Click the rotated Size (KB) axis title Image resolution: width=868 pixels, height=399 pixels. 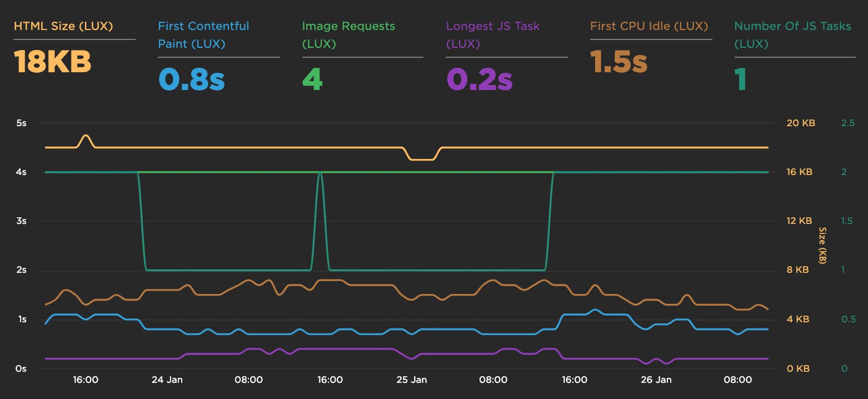coord(822,245)
